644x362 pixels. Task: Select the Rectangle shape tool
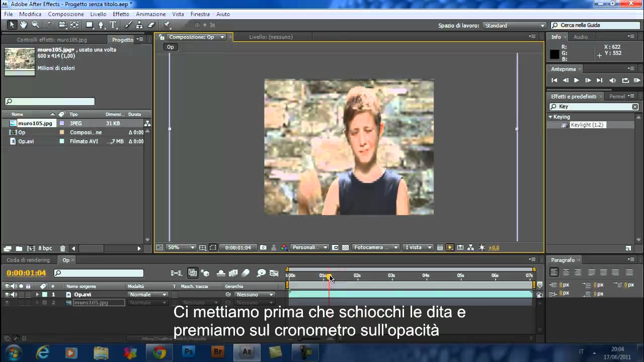[89, 25]
